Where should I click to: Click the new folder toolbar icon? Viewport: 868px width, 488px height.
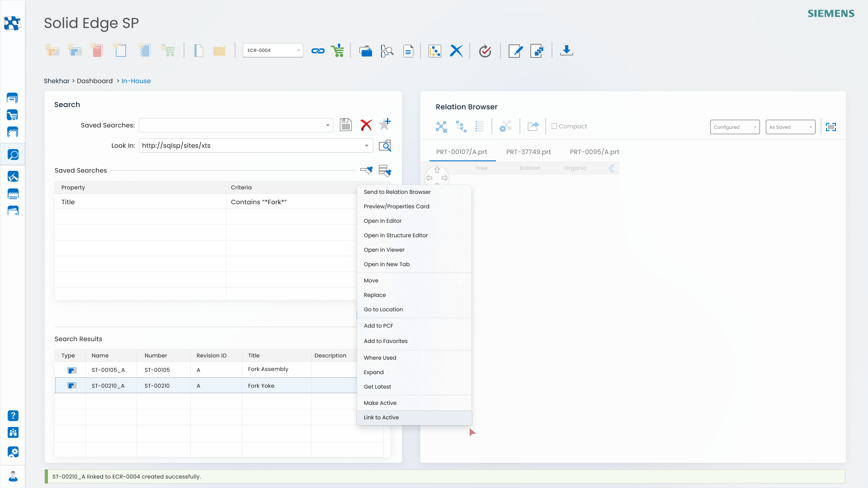[219, 51]
